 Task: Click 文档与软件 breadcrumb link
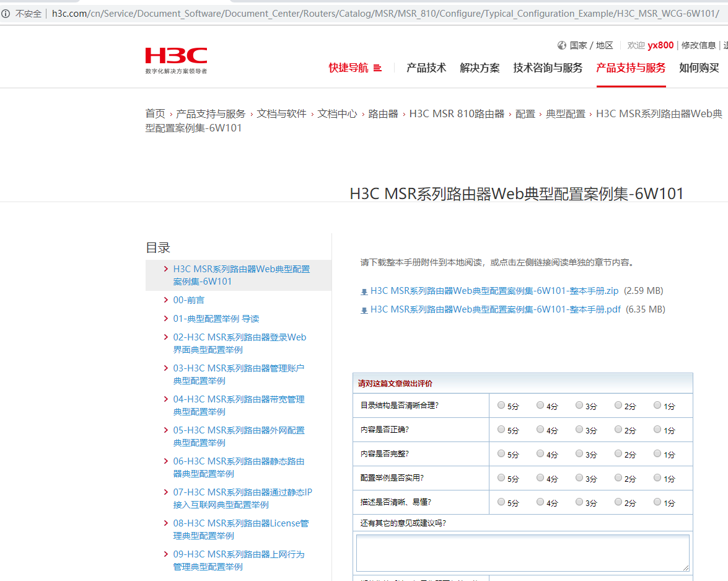point(281,114)
